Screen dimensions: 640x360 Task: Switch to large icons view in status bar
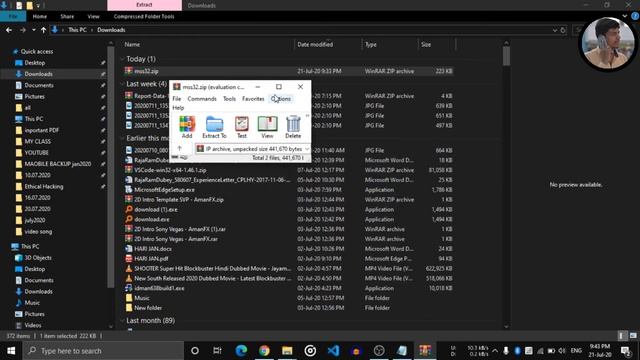(x=633, y=336)
